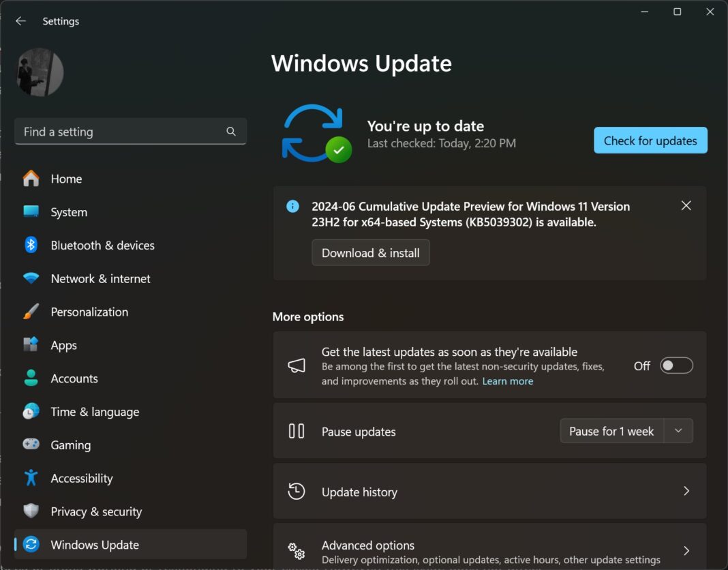Open the 'Learn more' link

pyautogui.click(x=507, y=381)
